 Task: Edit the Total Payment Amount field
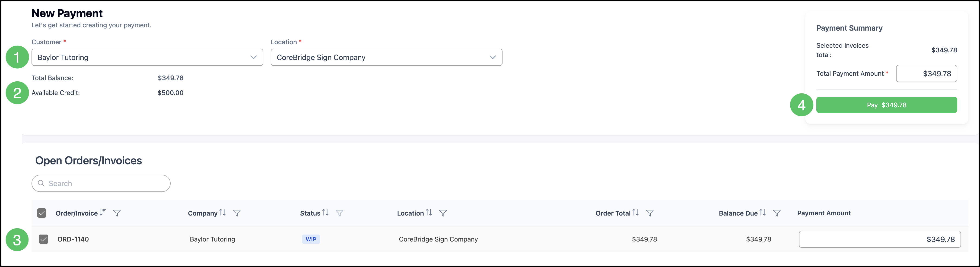coord(926,73)
